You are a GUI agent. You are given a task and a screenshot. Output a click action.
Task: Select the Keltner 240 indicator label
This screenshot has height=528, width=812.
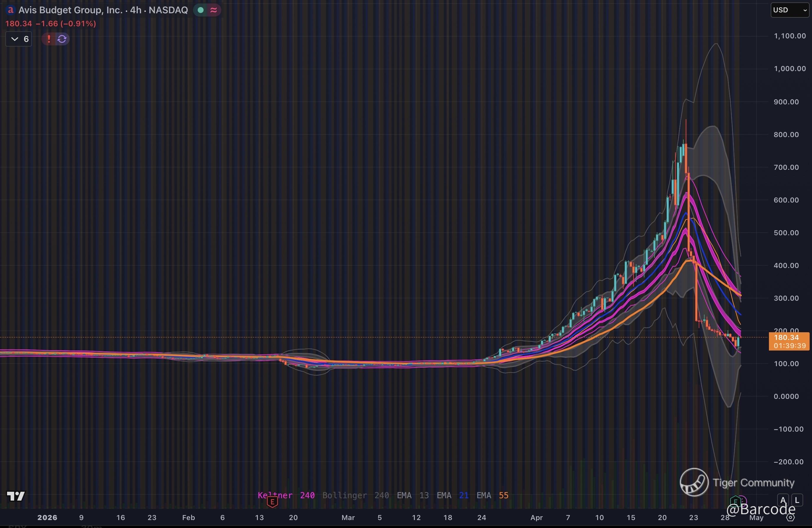(286, 495)
